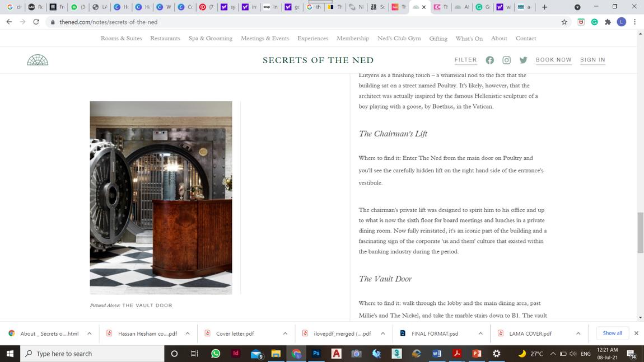Open Gifting menu item
Image resolution: width=644 pixels, height=362 pixels.
(438, 38)
